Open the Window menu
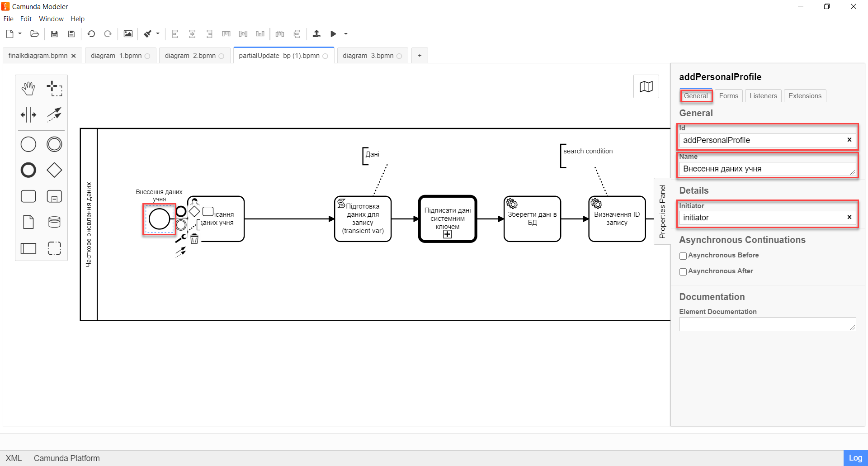868x466 pixels. [x=51, y=19]
